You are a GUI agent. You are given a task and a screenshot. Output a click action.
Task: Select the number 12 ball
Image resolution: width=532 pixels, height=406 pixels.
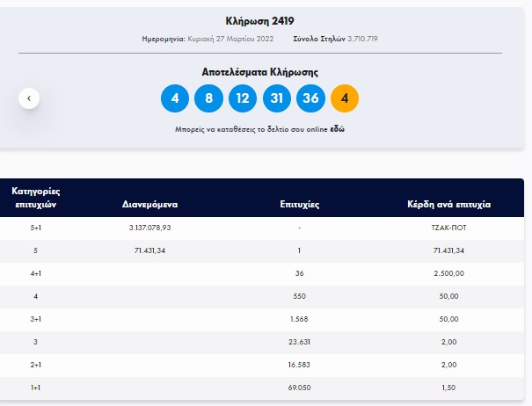[x=243, y=98]
